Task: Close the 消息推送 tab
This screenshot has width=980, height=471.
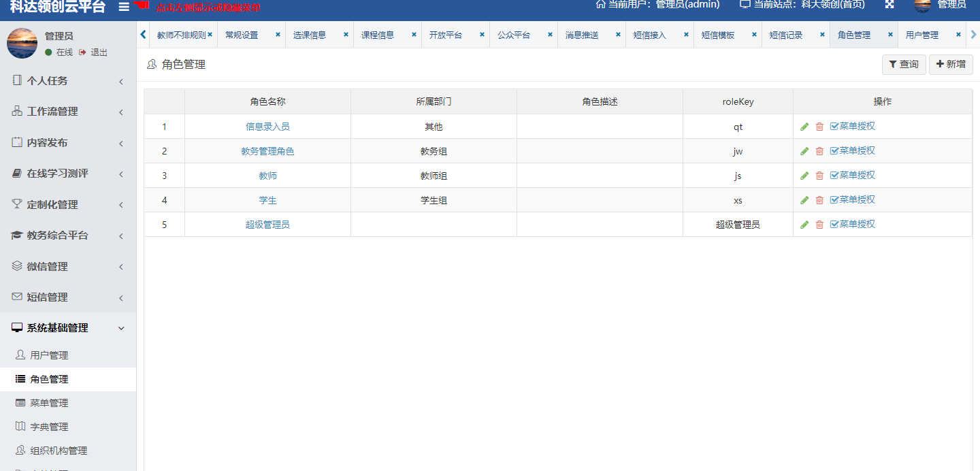Action: [618, 35]
